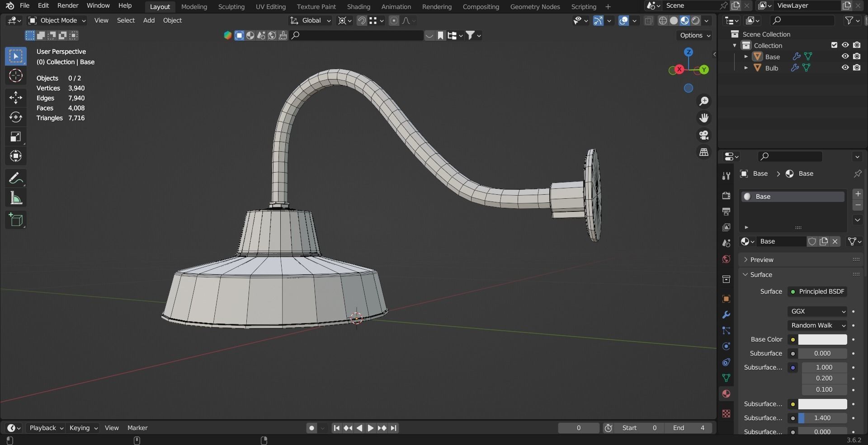Screen dimensions: 868x445
Task: Open the Render menu
Action: point(68,5)
